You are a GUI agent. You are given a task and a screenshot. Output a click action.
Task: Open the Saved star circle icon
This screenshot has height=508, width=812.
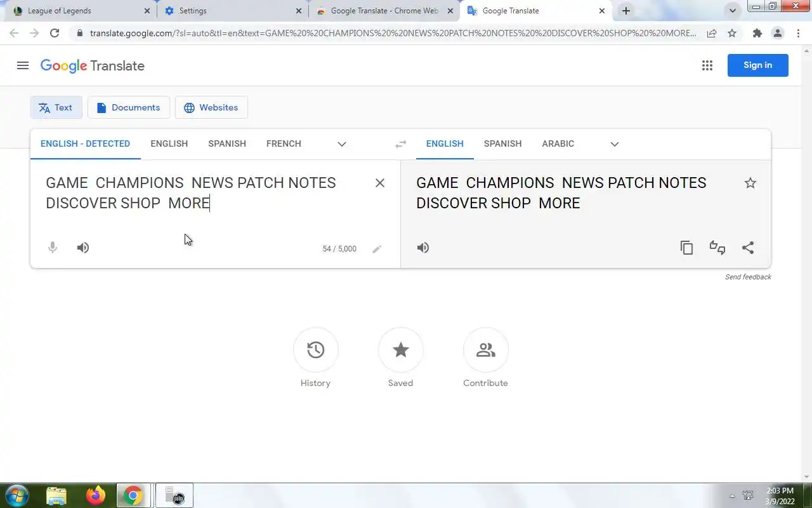tap(401, 350)
